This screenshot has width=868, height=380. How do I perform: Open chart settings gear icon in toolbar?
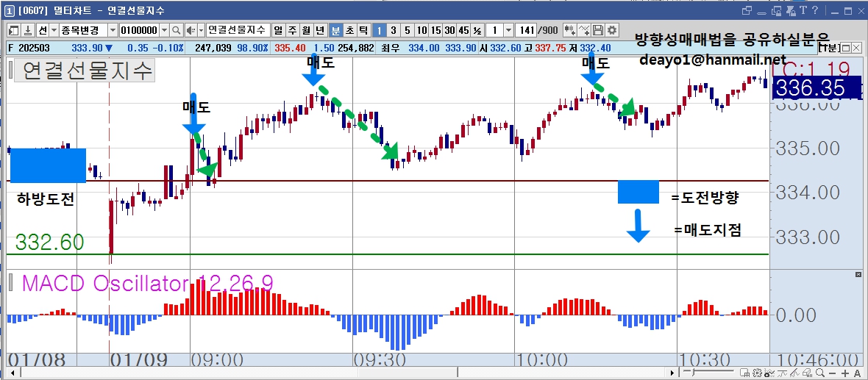click(x=611, y=30)
